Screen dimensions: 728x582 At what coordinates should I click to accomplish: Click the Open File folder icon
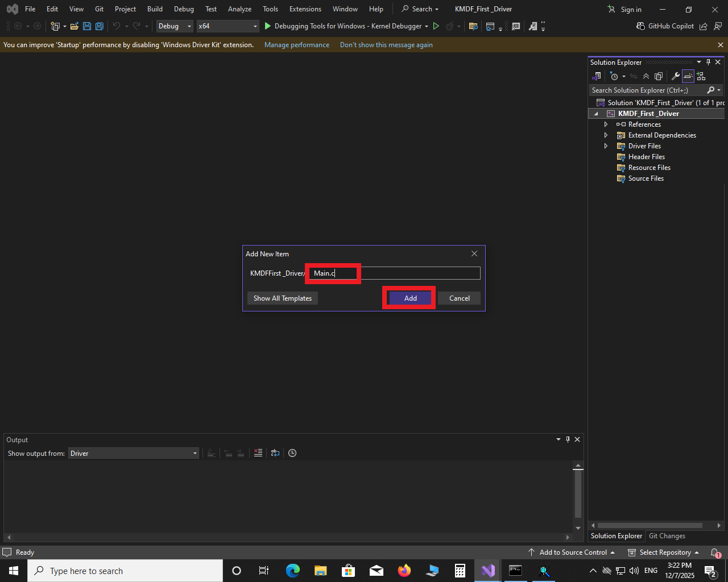coord(74,26)
